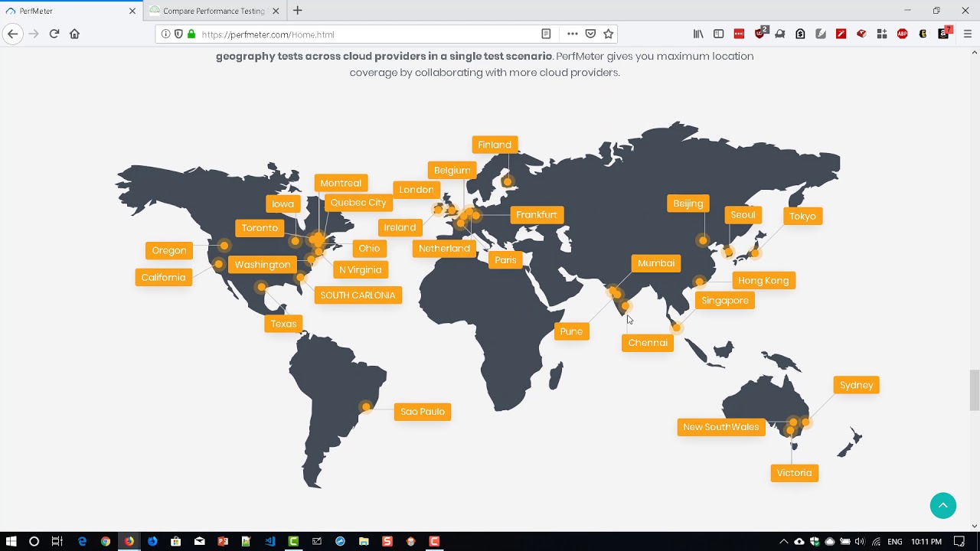980x551 pixels.
Task: Switch to Compare Performance Testing tab
Action: tap(214, 11)
